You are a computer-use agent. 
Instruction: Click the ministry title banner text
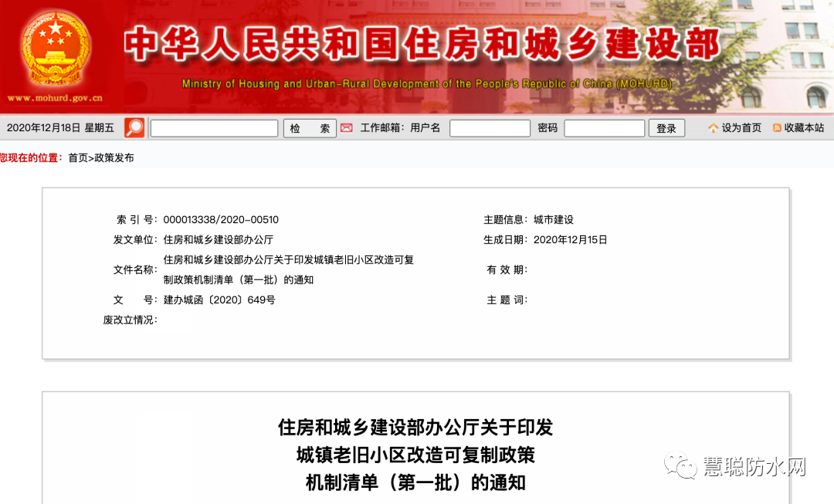pos(422,43)
